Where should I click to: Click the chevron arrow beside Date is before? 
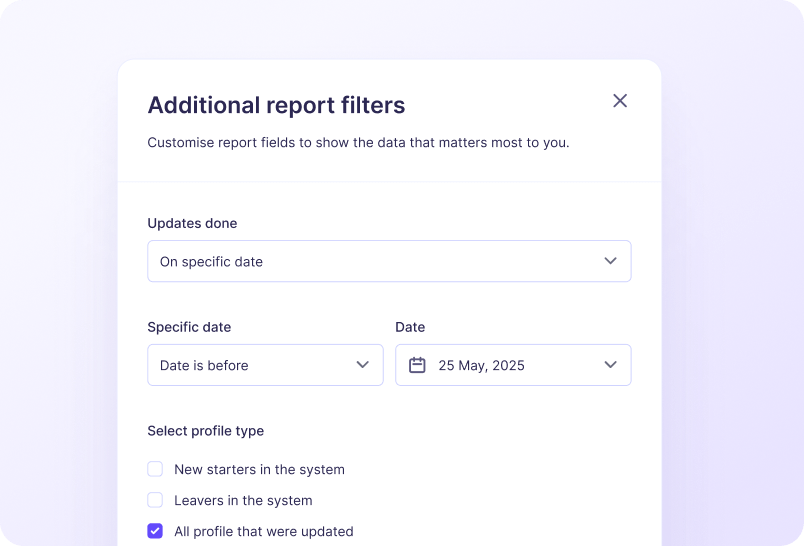click(362, 365)
